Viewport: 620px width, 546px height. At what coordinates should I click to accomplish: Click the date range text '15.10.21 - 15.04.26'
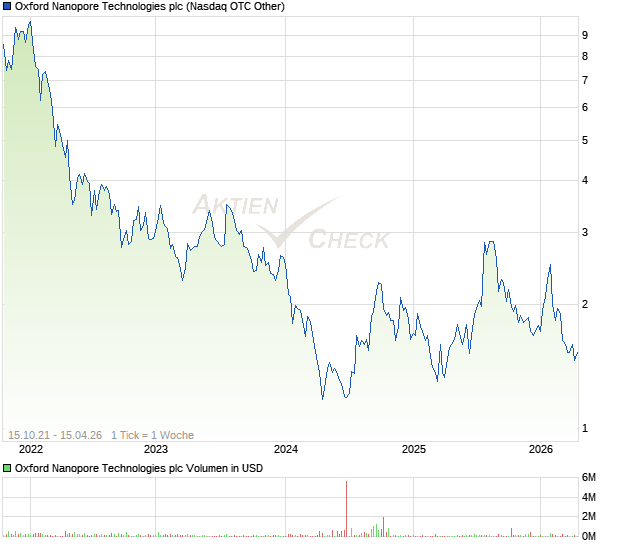point(55,435)
